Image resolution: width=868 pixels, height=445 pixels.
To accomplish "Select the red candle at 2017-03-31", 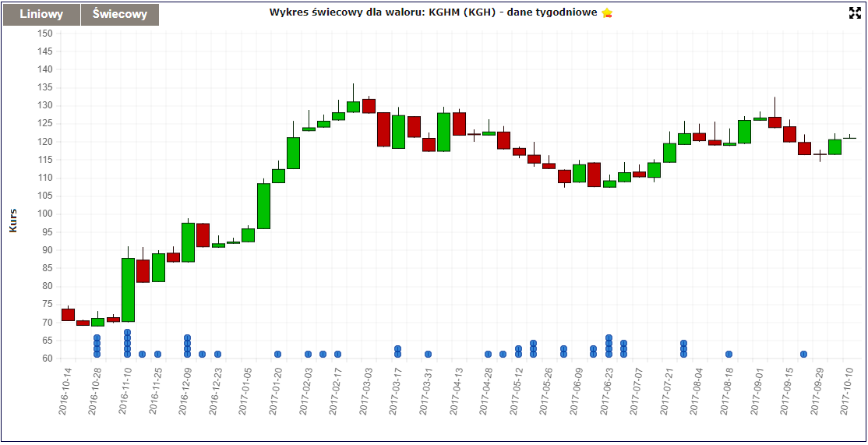I will point(429,145).
